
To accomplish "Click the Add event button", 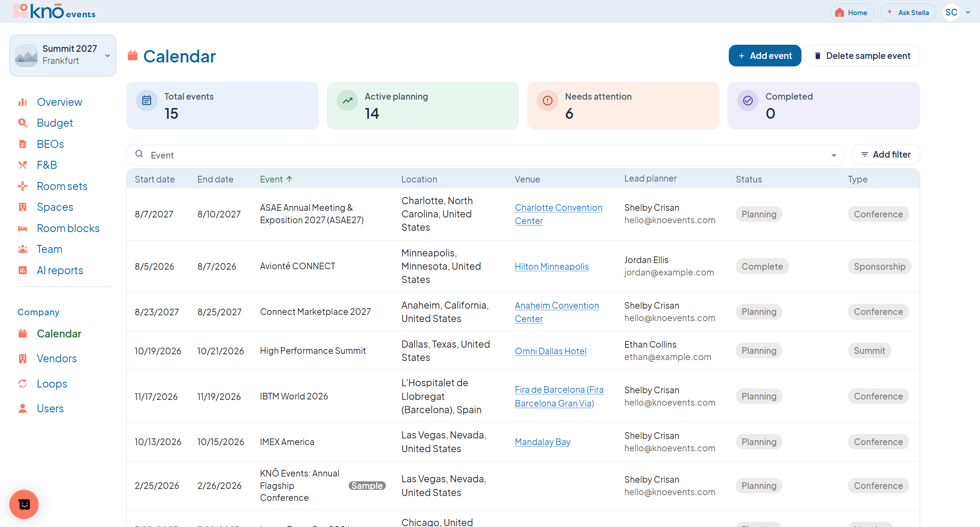I will 765,56.
